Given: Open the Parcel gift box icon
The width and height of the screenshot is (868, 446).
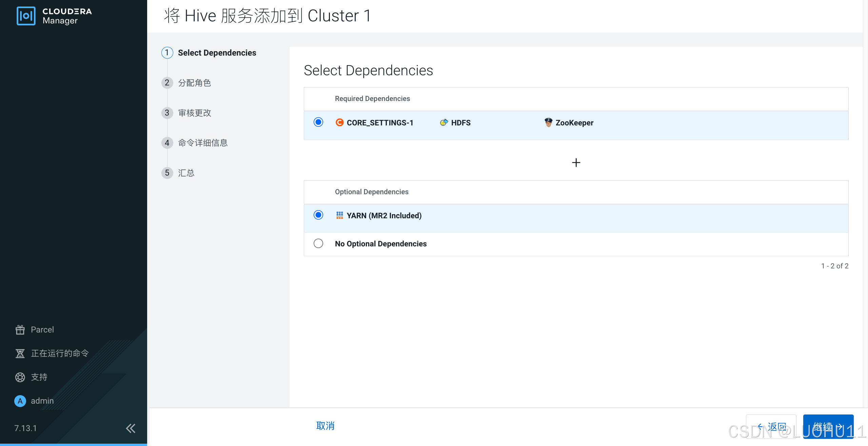Looking at the screenshot, I should 20,329.
